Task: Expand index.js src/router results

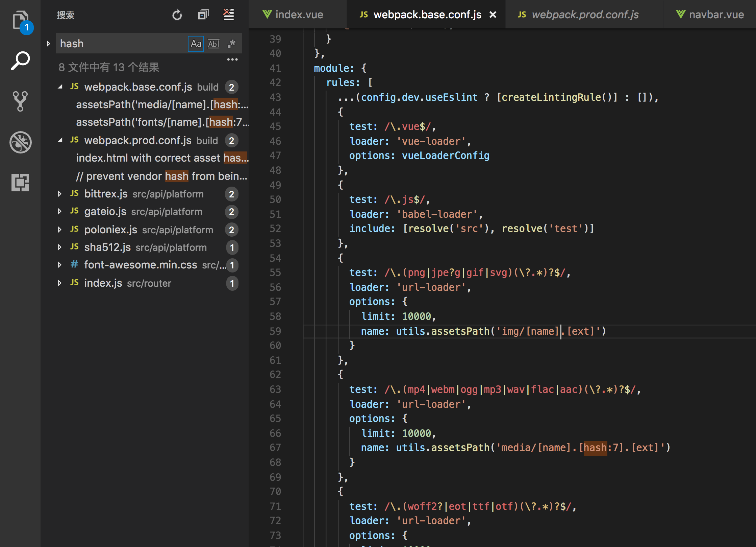Action: [x=60, y=283]
